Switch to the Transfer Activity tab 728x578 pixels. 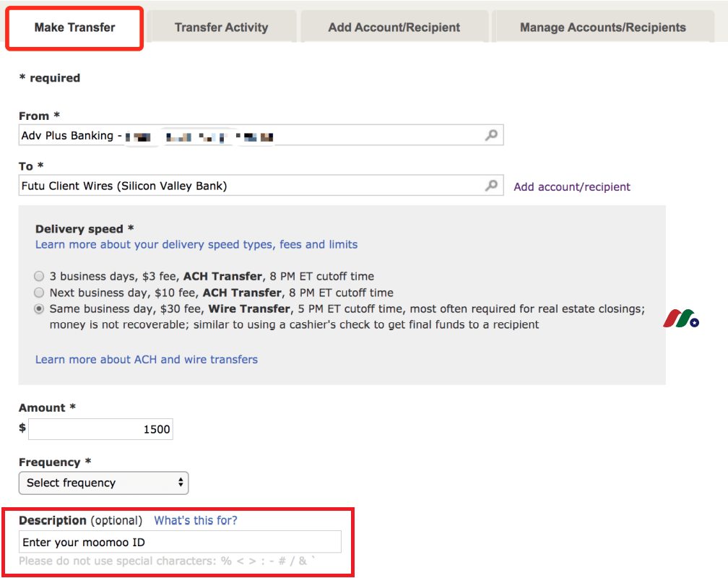point(222,27)
